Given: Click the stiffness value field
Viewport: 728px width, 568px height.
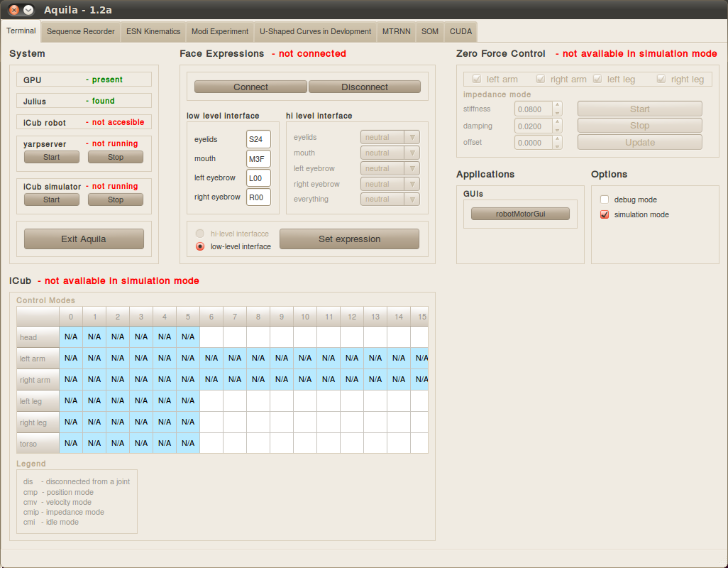Looking at the screenshot, I should point(534,109).
